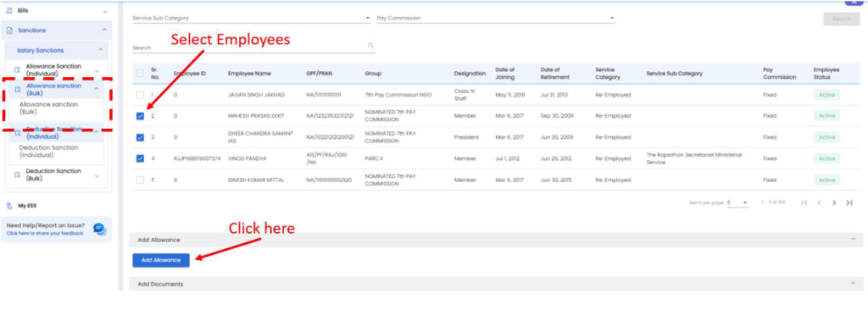Screen dimensions: 868x310
Task: Check the box for JAGAN SINGH JAKHAD
Action: (140, 95)
